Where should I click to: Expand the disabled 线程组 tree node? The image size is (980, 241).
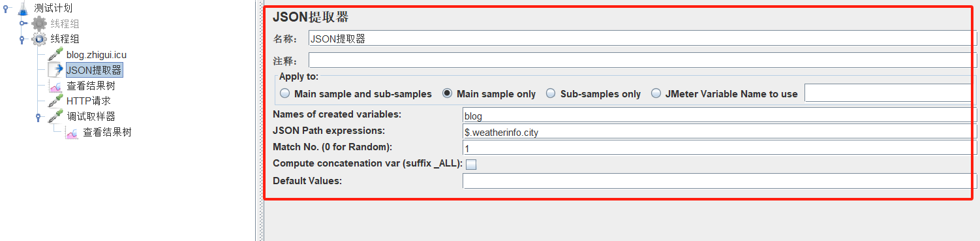[x=23, y=24]
